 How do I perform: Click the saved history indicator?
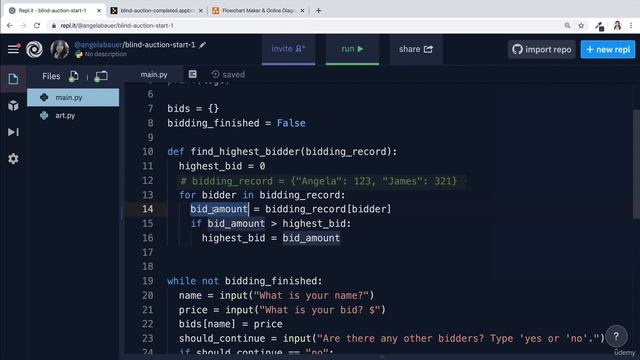tap(228, 75)
